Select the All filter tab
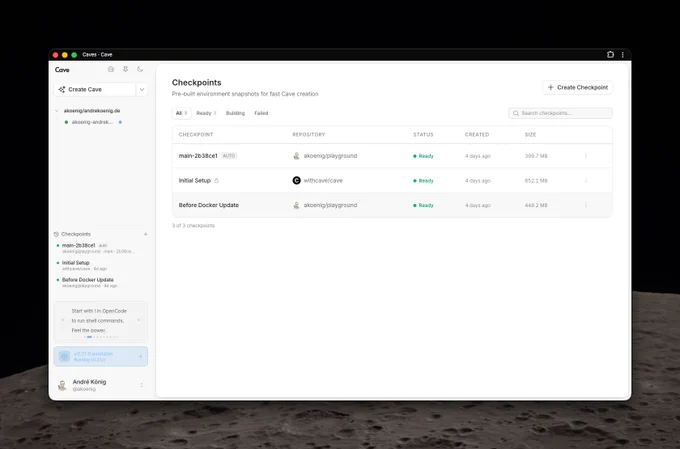The width and height of the screenshot is (680, 449). [181, 113]
